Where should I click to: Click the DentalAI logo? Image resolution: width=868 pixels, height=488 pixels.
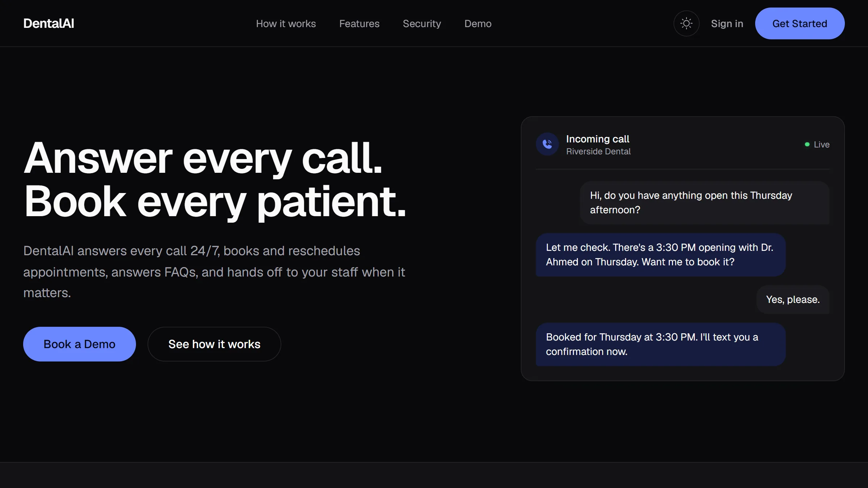(49, 23)
